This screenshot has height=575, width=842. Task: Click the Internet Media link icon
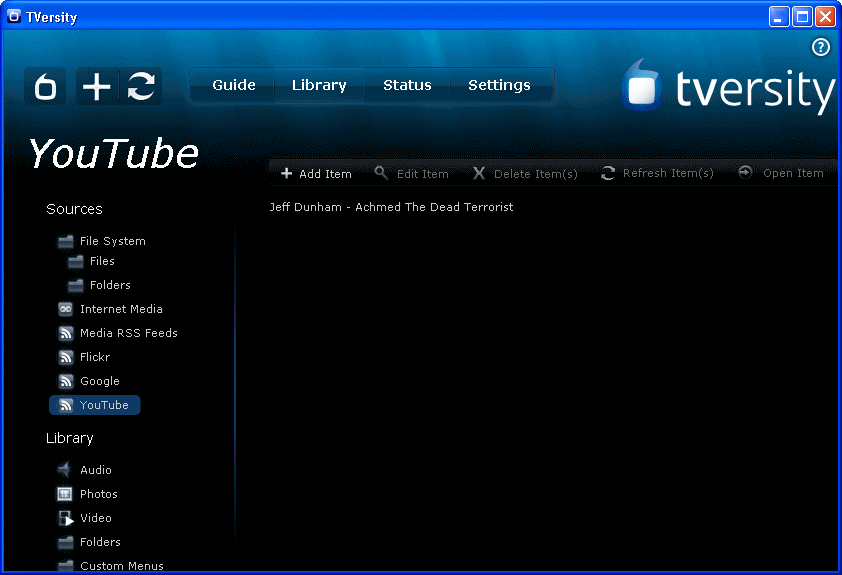click(x=66, y=309)
